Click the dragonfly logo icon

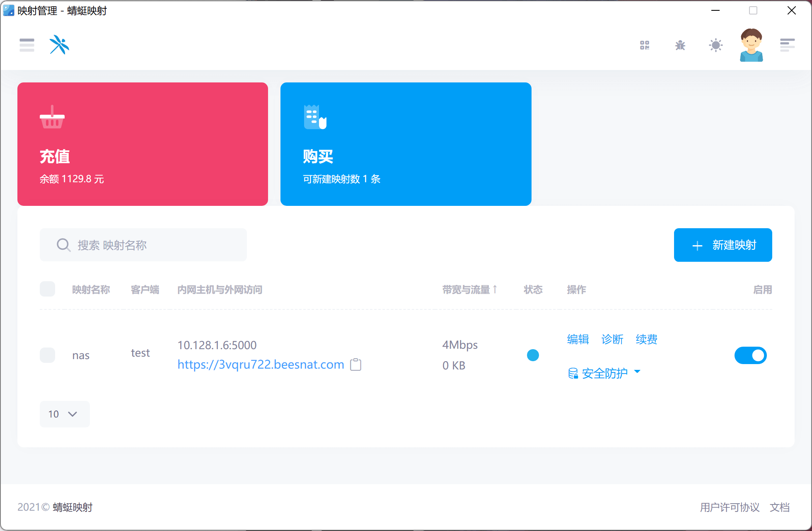click(59, 45)
